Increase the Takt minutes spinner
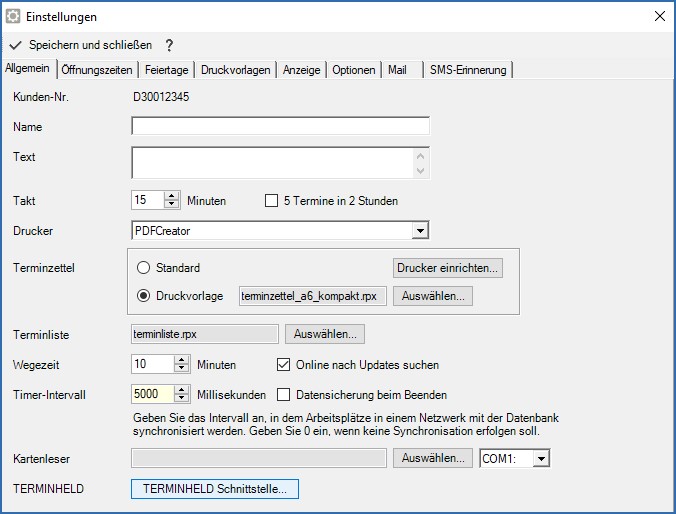676x514 pixels. tap(171, 196)
